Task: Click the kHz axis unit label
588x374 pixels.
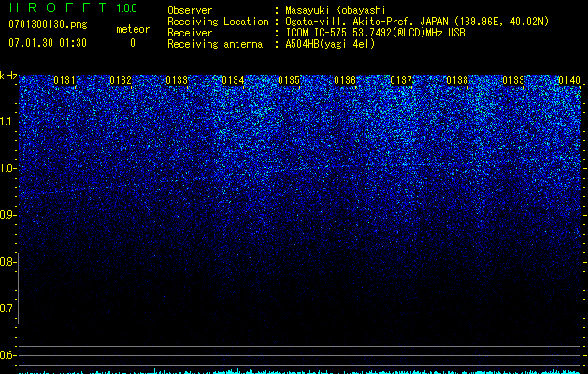Action: [x=8, y=76]
